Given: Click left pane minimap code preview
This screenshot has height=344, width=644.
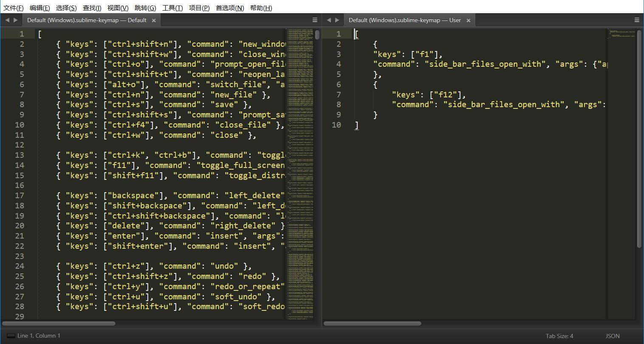Looking at the screenshot, I should [300, 128].
